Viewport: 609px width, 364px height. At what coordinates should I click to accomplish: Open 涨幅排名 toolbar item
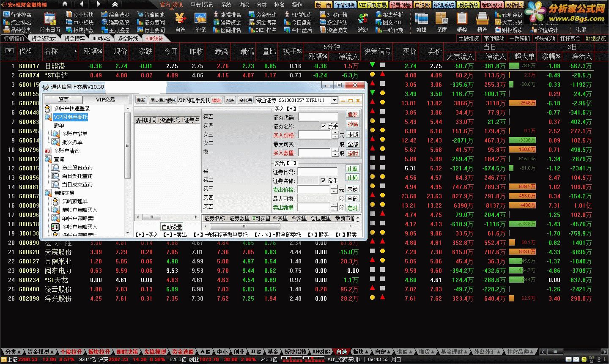pyautogui.click(x=227, y=15)
